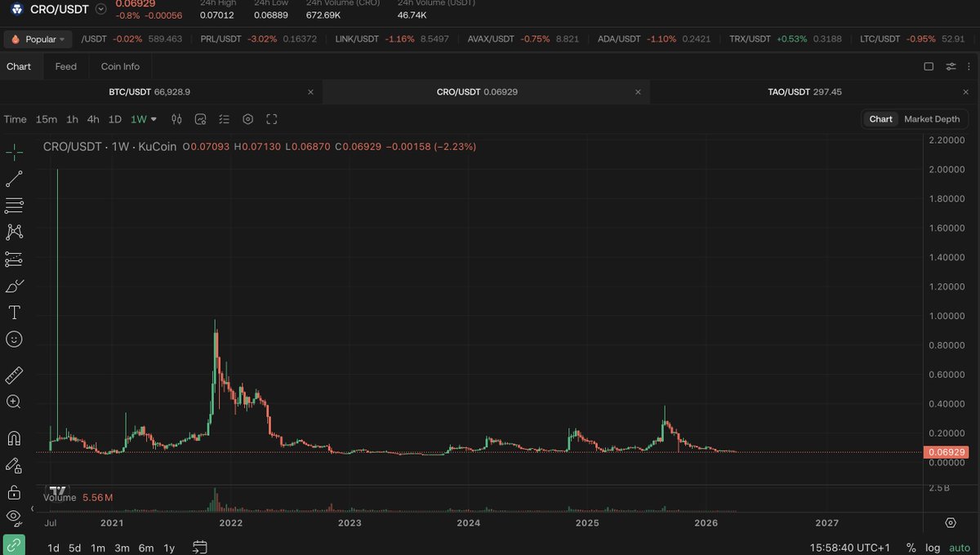Image resolution: width=980 pixels, height=555 pixels.
Task: Toggle percentage scale mode
Action: coord(911,548)
